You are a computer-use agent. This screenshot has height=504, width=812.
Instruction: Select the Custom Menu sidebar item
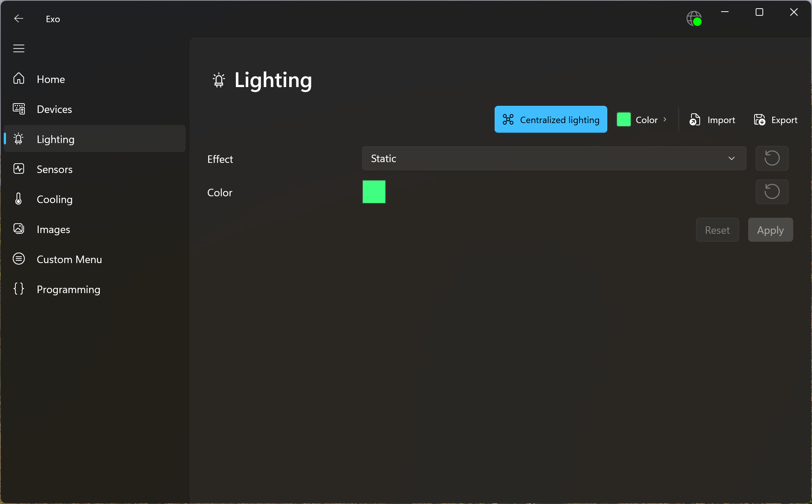point(69,259)
